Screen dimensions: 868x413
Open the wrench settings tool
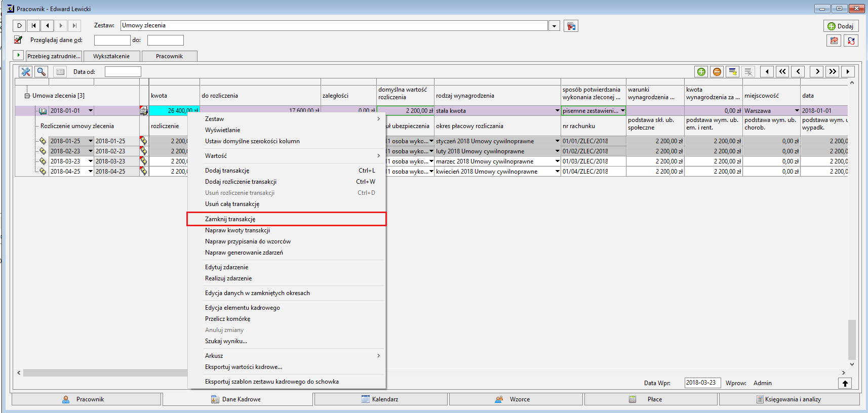click(x=25, y=72)
